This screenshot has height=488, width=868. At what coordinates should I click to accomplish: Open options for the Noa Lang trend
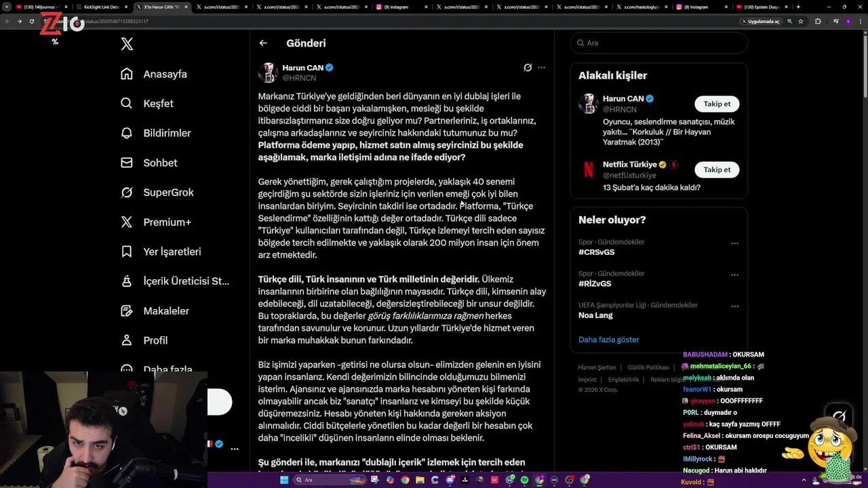point(734,306)
